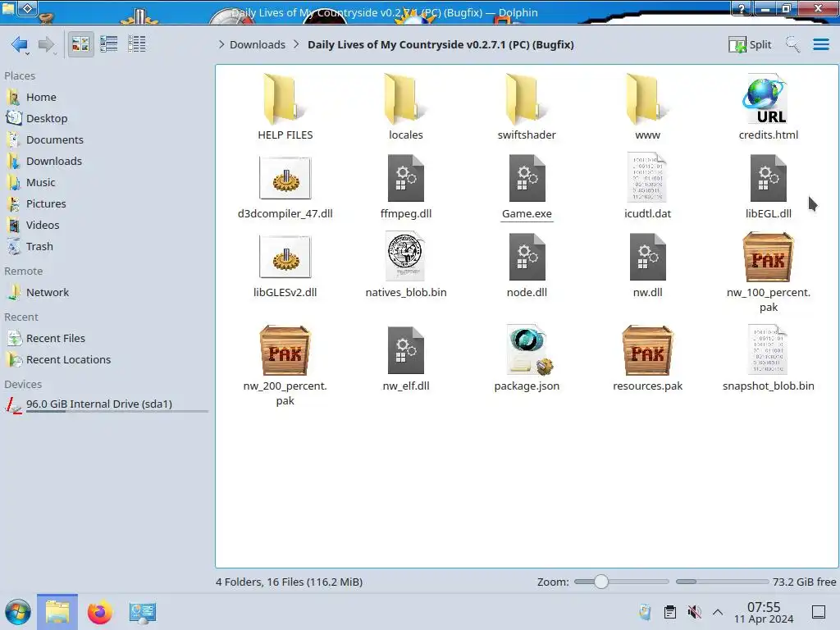Expand hidden system tray icons arrow

pos(718,612)
